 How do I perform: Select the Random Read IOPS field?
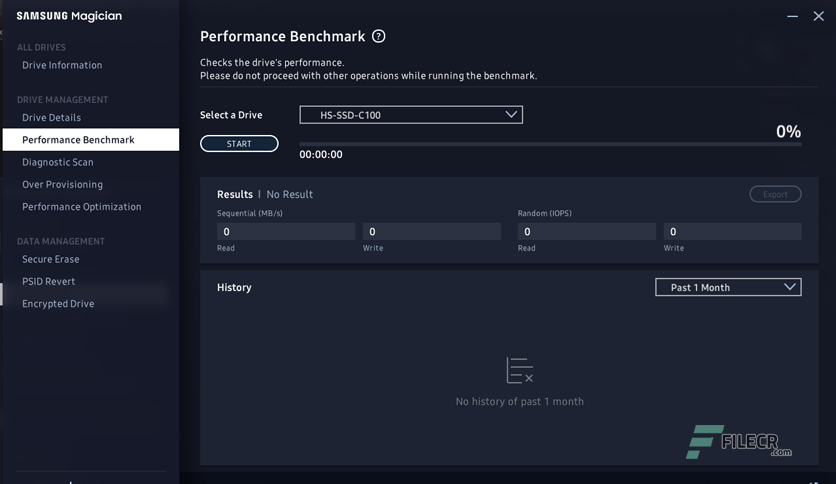click(x=586, y=231)
